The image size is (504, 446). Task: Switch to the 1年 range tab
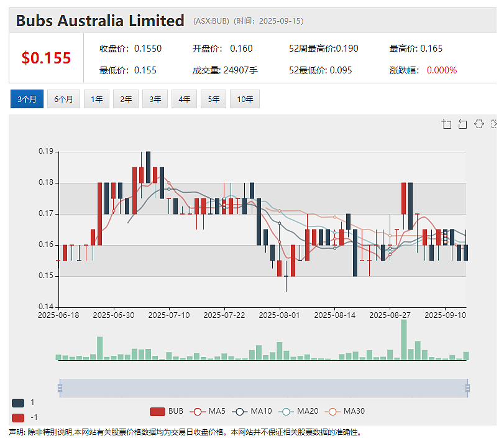[97, 99]
